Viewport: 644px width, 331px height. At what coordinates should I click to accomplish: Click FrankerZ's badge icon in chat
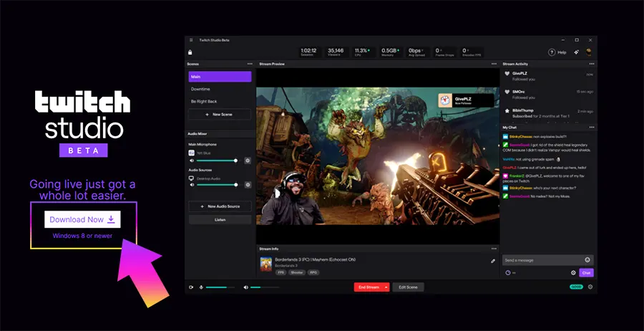pyautogui.click(x=506, y=176)
